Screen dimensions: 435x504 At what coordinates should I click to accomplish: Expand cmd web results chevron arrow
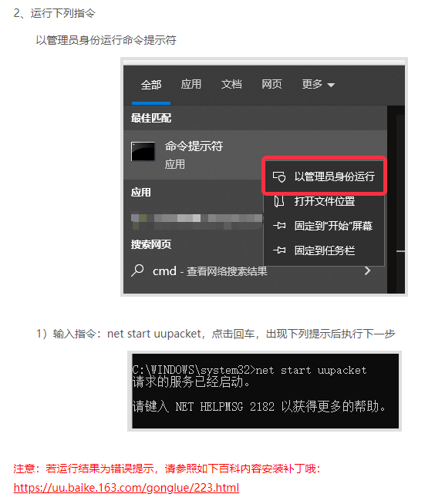click(367, 270)
